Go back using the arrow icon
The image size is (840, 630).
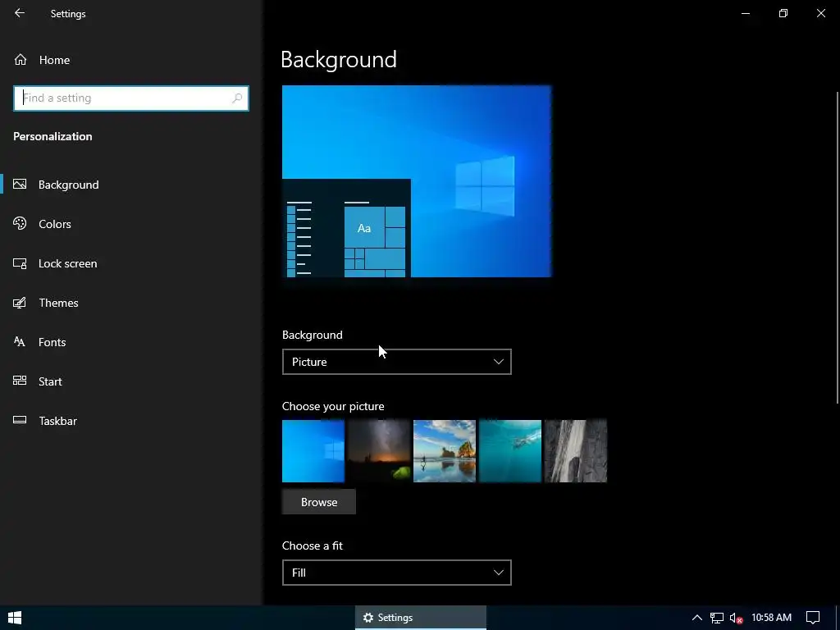click(20, 13)
